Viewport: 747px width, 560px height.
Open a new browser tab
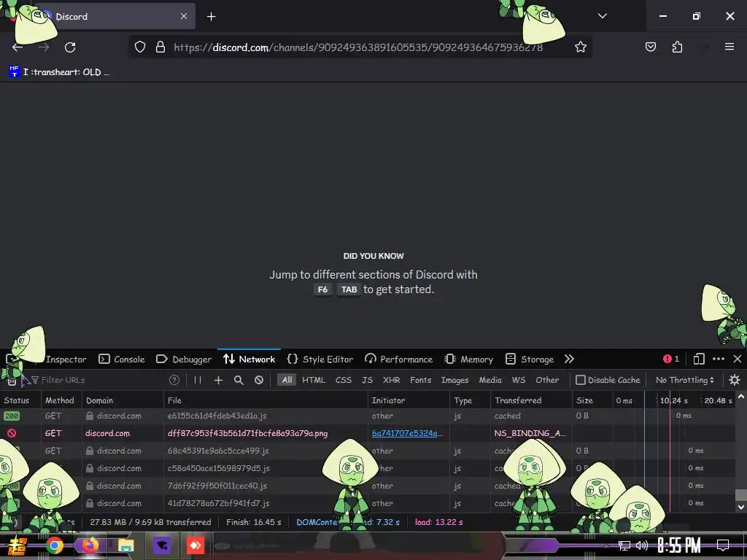tap(211, 17)
